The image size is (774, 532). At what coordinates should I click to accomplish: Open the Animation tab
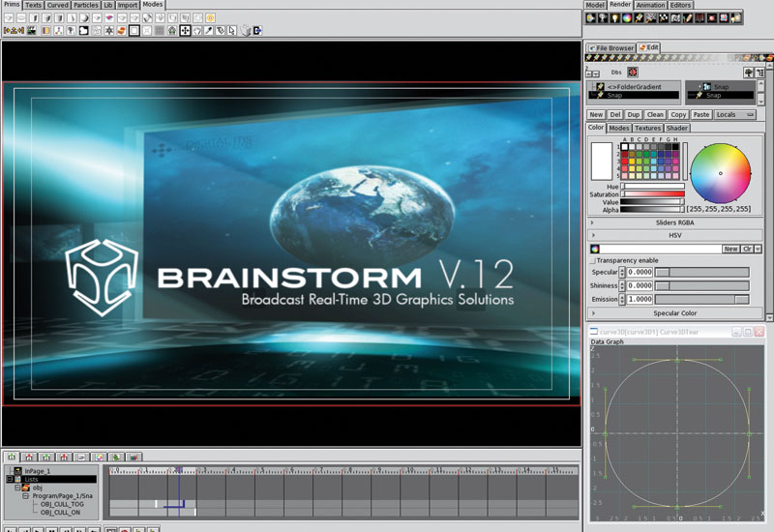tap(650, 5)
